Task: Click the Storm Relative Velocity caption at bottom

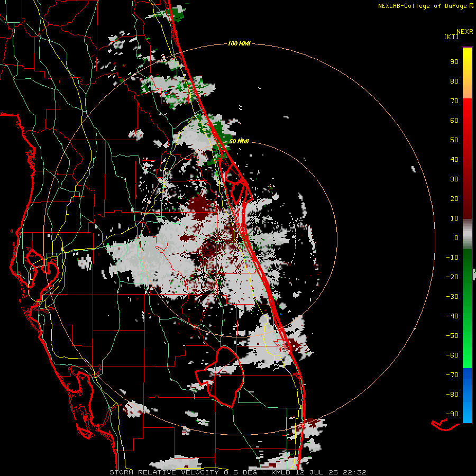Action: click(x=237, y=472)
